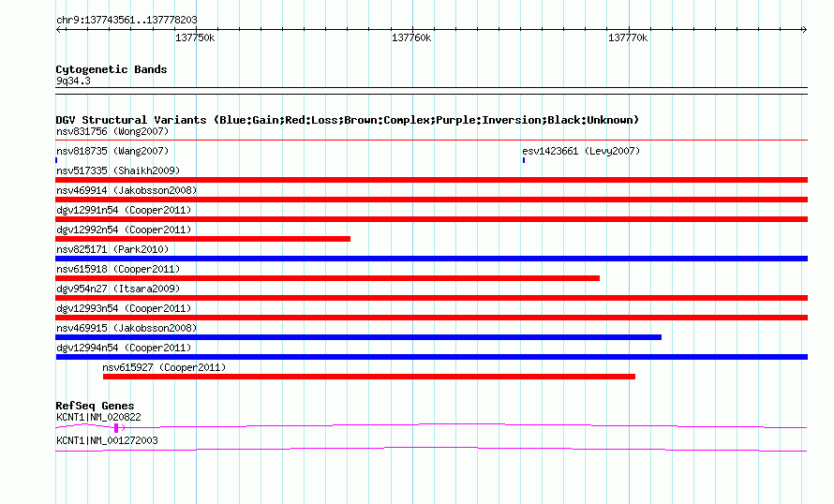This screenshot has width=834, height=504.
Task: Select the red dgv954n27 loss bar
Action: tap(431, 298)
